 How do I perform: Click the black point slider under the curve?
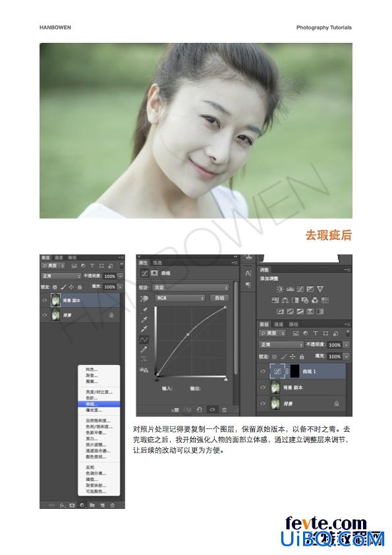pyautogui.click(x=157, y=380)
